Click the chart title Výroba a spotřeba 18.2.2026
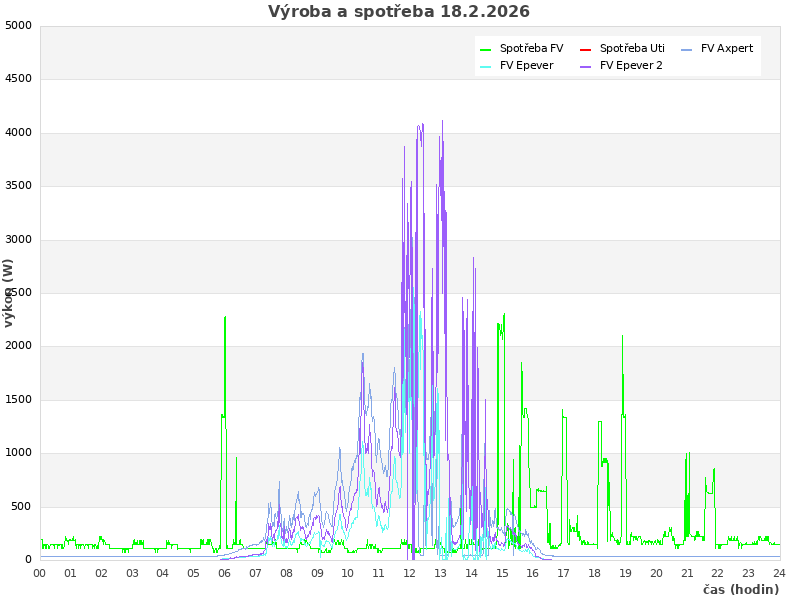 399,12
